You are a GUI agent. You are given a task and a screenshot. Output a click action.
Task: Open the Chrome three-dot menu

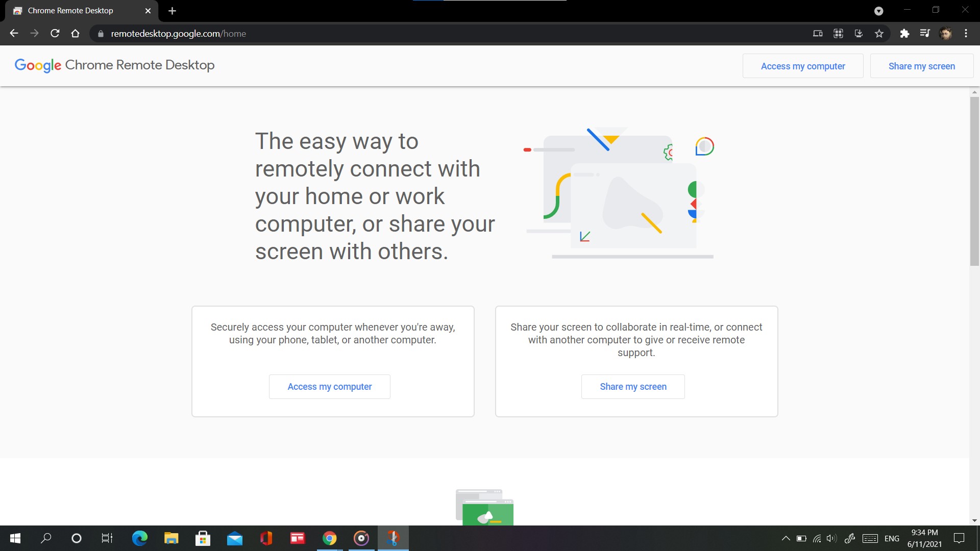[x=966, y=34]
